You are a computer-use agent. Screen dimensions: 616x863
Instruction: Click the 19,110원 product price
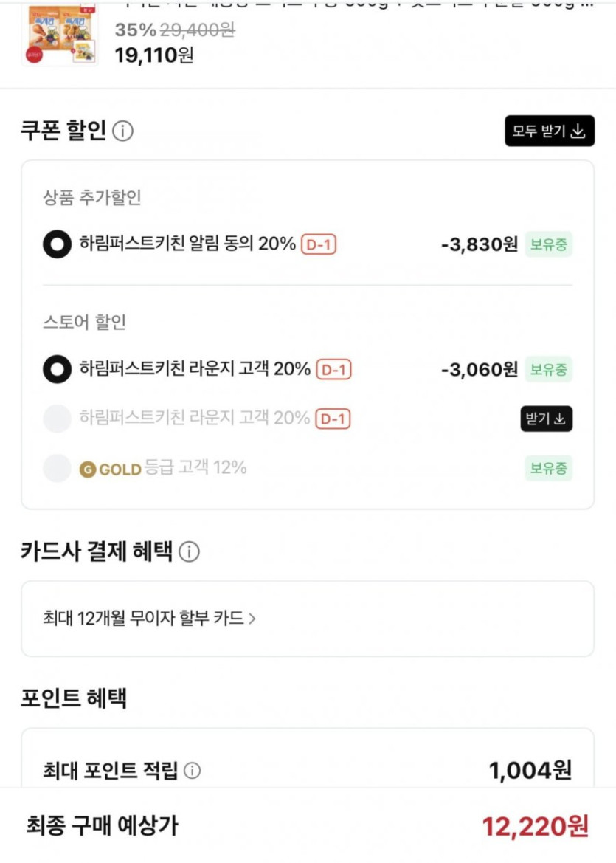pyautogui.click(x=154, y=55)
